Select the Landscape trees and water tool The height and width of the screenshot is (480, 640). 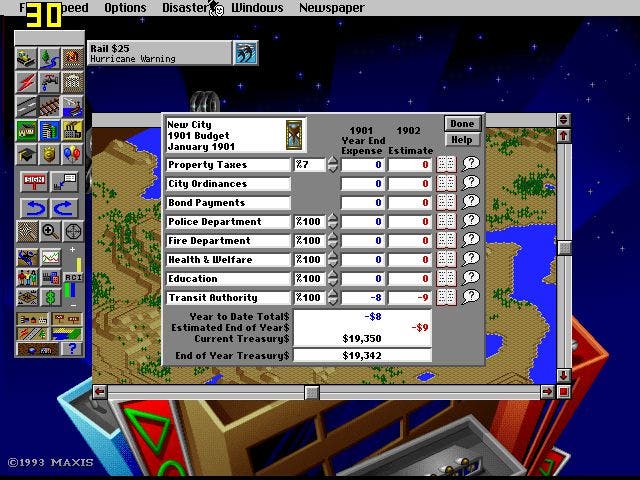coord(49,58)
